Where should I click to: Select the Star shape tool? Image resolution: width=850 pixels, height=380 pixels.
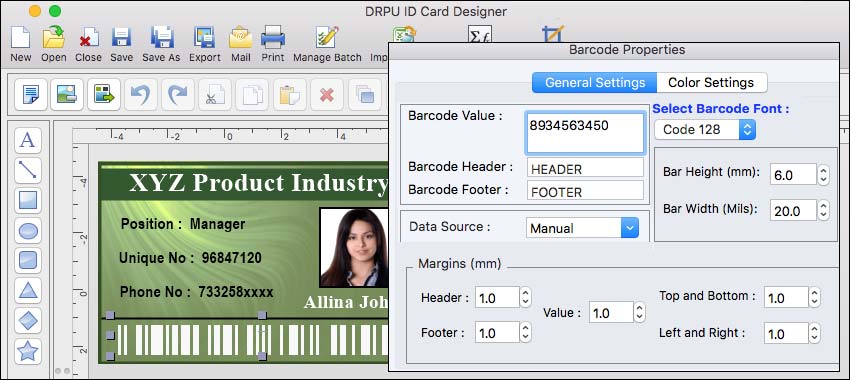pyautogui.click(x=28, y=351)
